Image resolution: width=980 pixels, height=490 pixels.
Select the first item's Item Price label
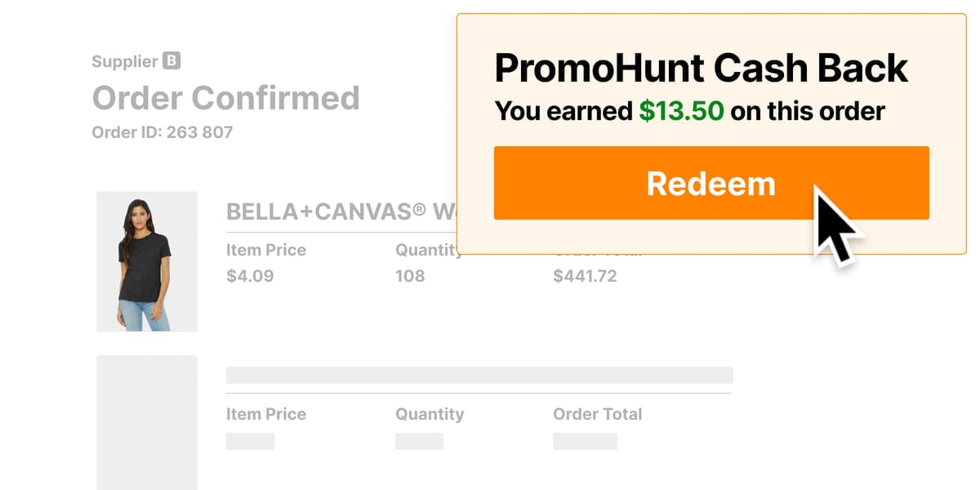pos(266,250)
